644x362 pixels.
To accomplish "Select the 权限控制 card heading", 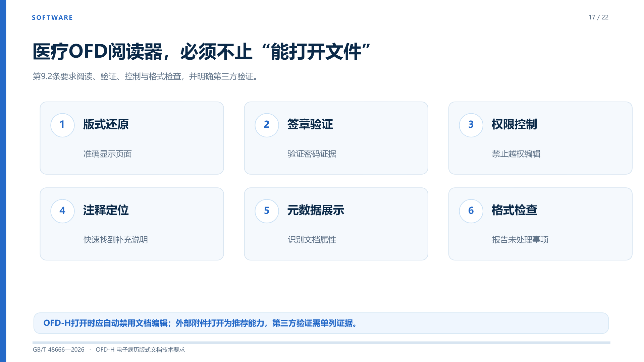I will coord(515,124).
